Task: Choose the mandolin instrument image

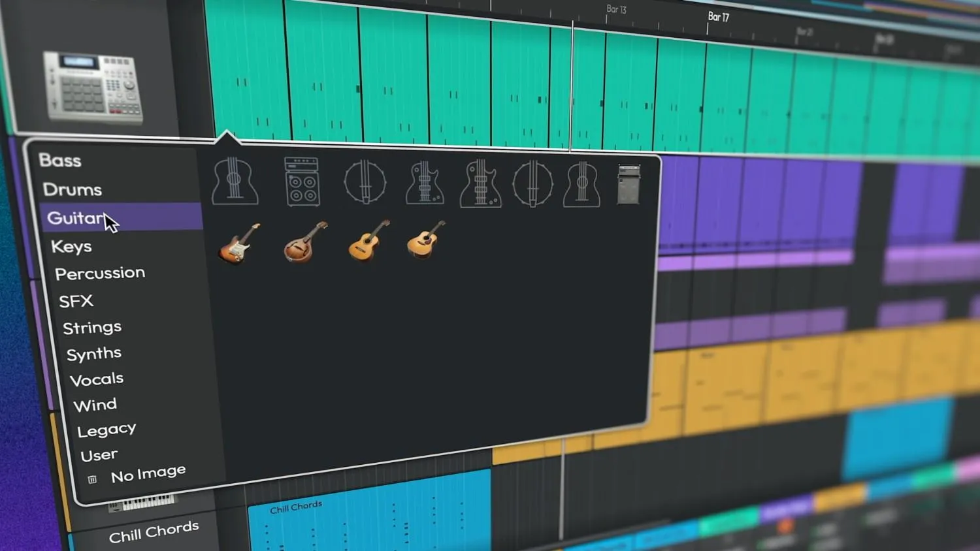Action: coord(305,242)
